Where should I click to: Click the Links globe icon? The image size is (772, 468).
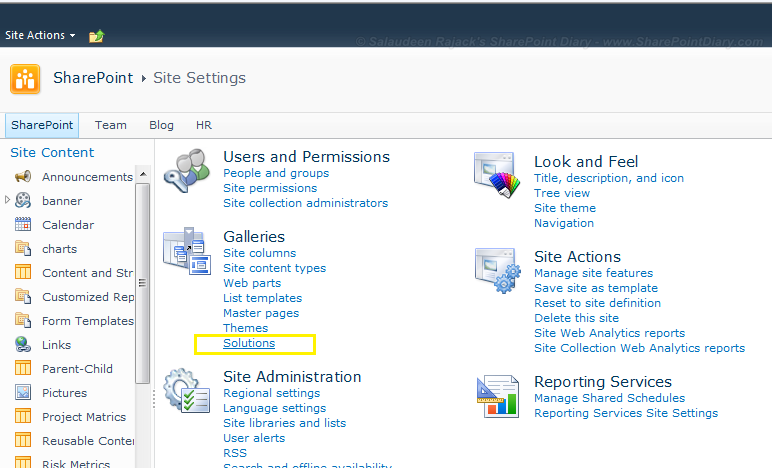click(23, 344)
